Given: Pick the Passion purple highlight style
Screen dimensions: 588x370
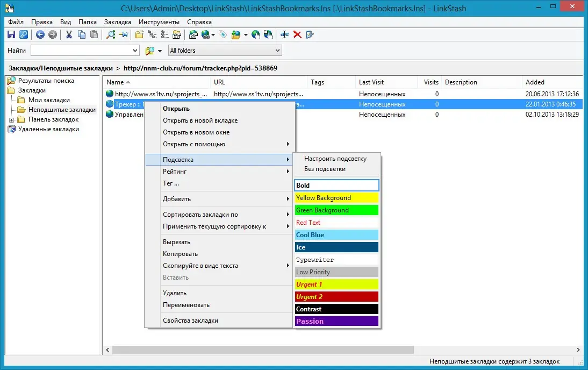Looking at the screenshot, I should pyautogui.click(x=336, y=321).
